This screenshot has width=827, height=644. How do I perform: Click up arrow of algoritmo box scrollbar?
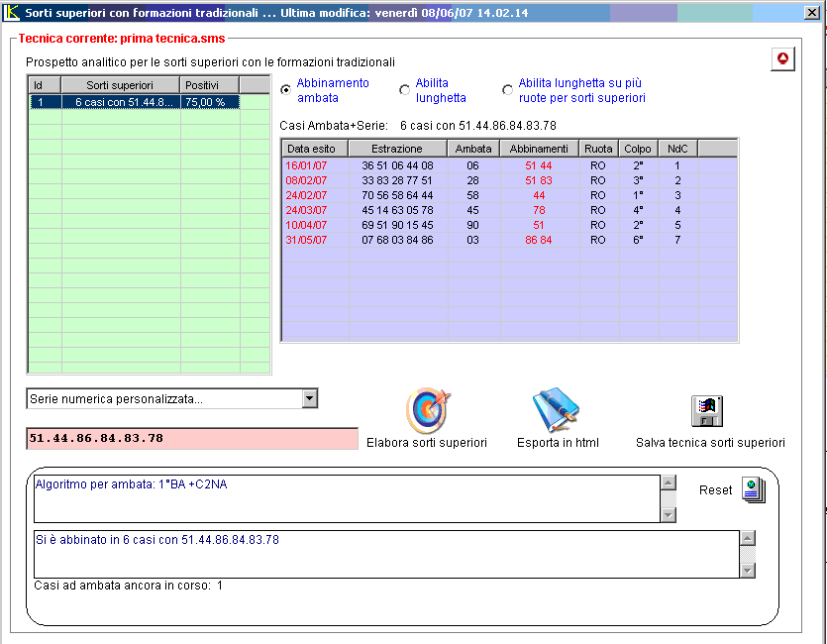click(x=669, y=483)
